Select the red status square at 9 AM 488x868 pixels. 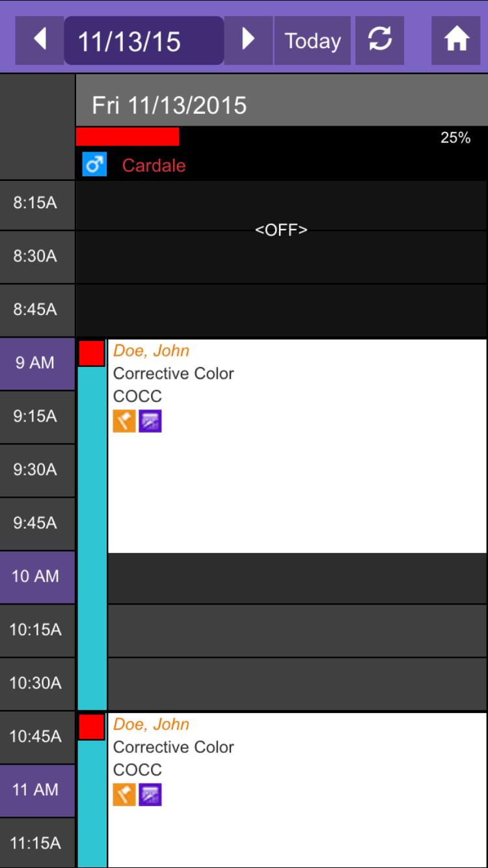pos(92,353)
